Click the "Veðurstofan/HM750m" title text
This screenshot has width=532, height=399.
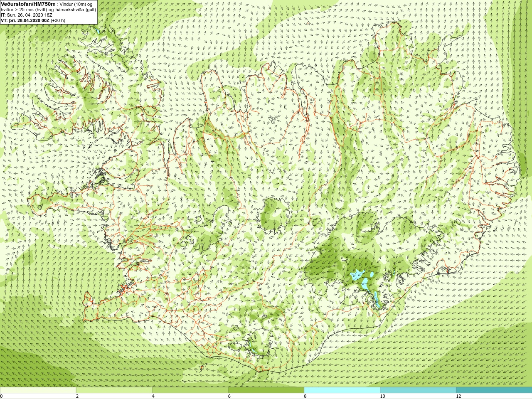28,4
